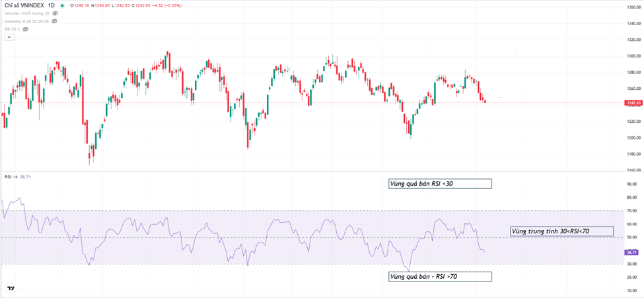The width and height of the screenshot is (644, 298).
Task: Select the BB 20 2 indicator label
Action: point(13,29)
